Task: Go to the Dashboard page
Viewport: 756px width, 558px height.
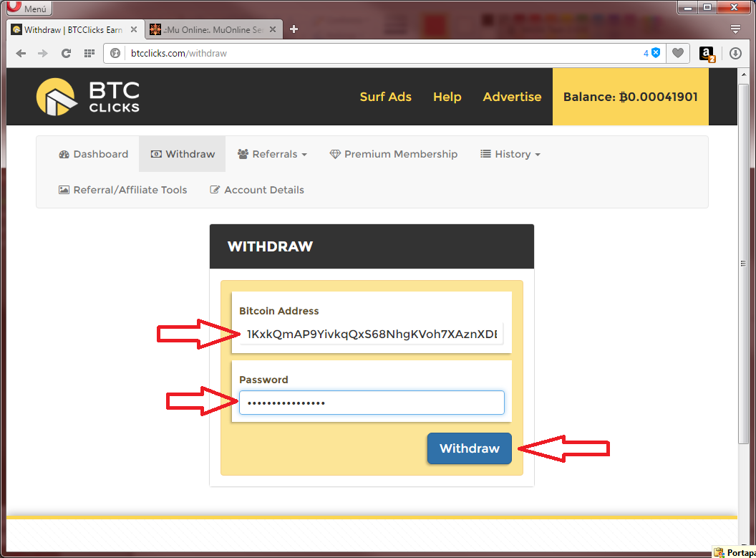Action: coord(94,154)
